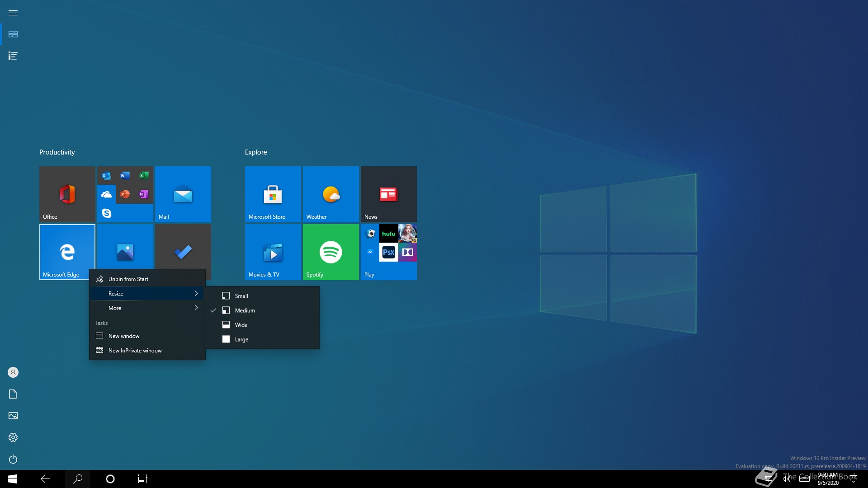The image size is (868, 488).
Task: Open Documents from the Start sidebar
Action: click(x=13, y=394)
